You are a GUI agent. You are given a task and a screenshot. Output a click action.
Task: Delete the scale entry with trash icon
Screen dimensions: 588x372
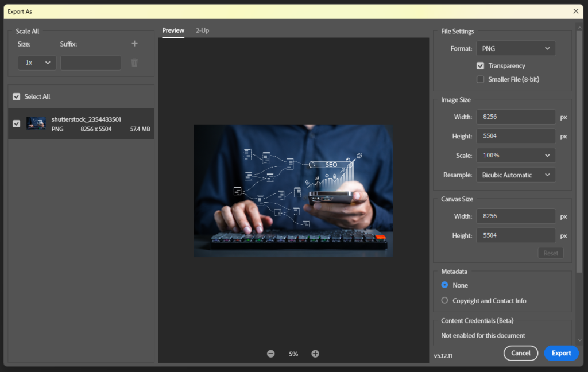click(x=134, y=63)
